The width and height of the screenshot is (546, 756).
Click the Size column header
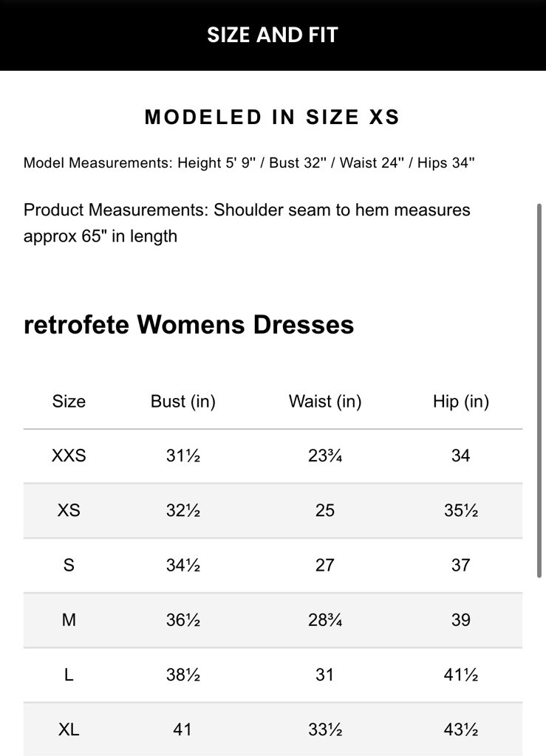coord(69,401)
